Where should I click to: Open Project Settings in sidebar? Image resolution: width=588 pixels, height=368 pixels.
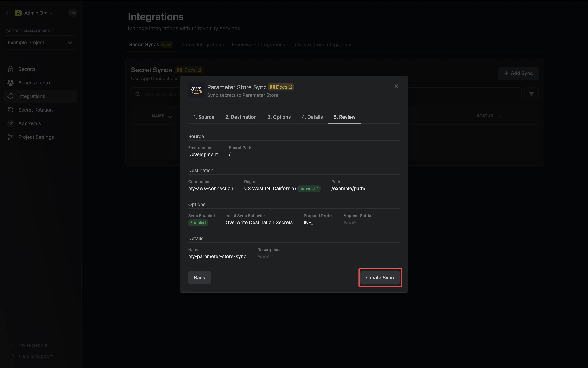(41, 137)
